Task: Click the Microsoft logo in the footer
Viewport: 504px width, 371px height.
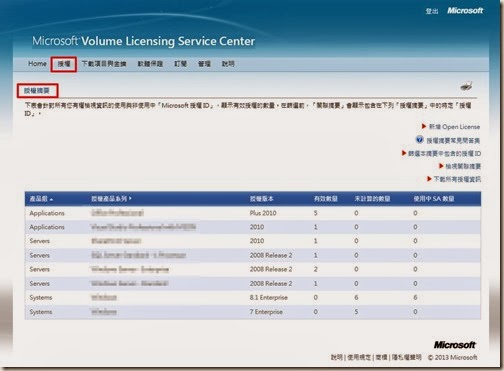Action: pos(455,345)
